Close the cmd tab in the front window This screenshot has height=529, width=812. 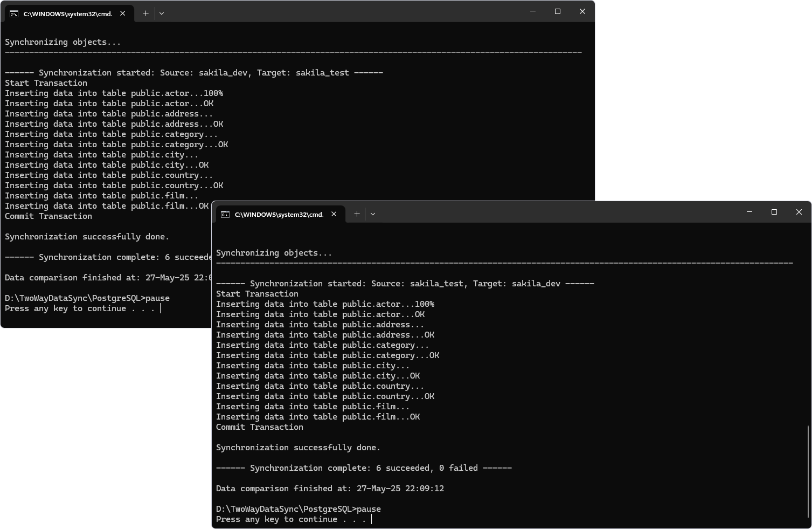click(x=334, y=214)
